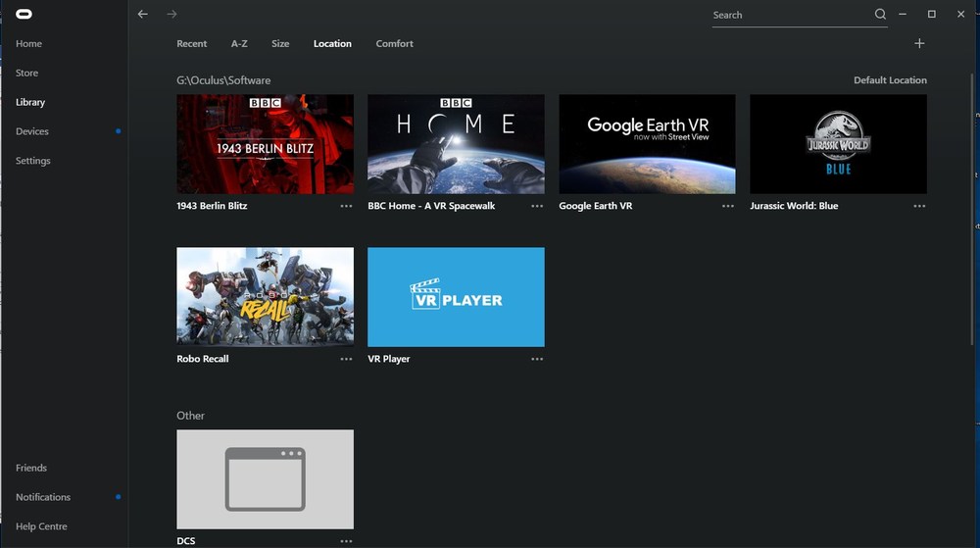Viewport: 980px width, 548px height.
Task: Open options menu for BBC Home spacewalk
Action: pyautogui.click(x=537, y=206)
